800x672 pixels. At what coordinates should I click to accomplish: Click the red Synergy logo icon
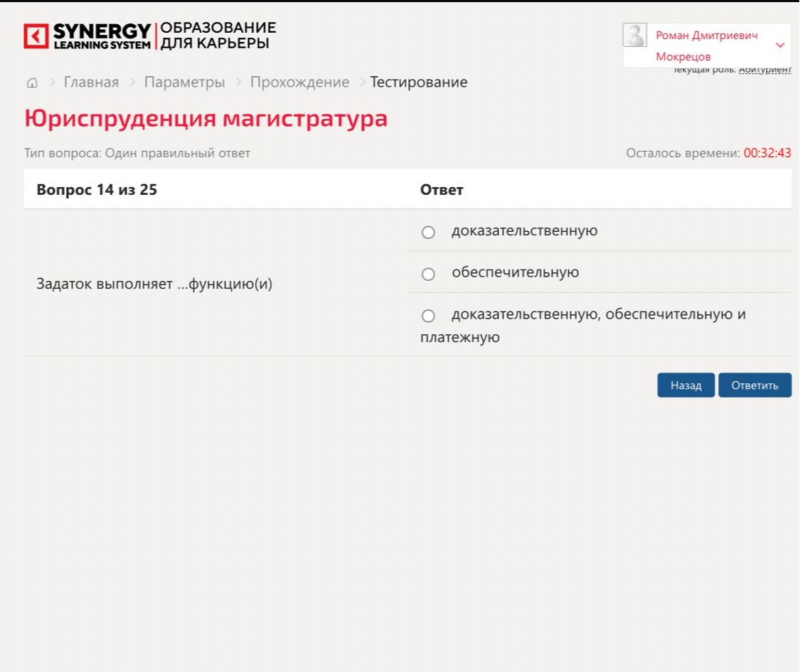tap(36, 36)
